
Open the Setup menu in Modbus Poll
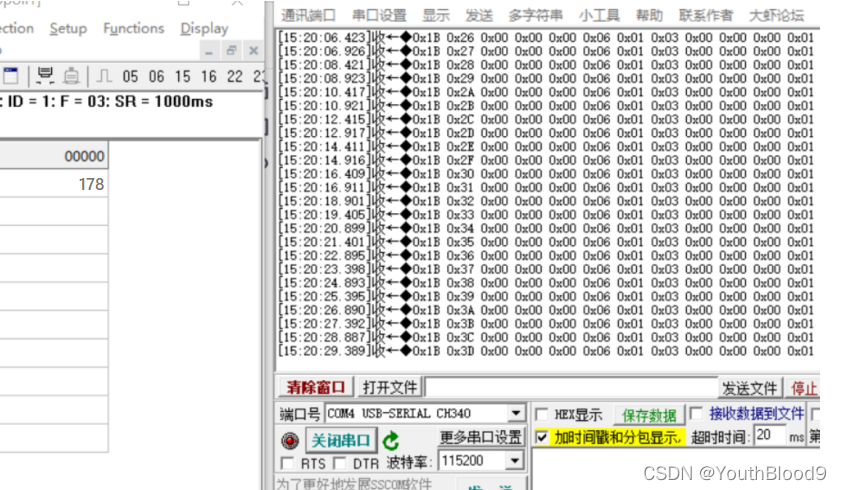[68, 28]
